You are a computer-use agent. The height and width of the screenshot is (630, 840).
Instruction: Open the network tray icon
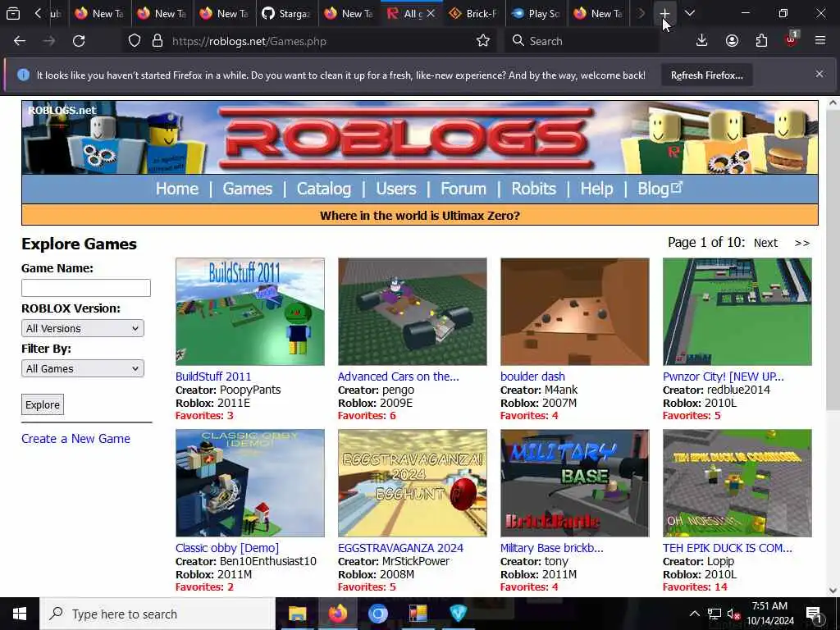[x=714, y=614]
